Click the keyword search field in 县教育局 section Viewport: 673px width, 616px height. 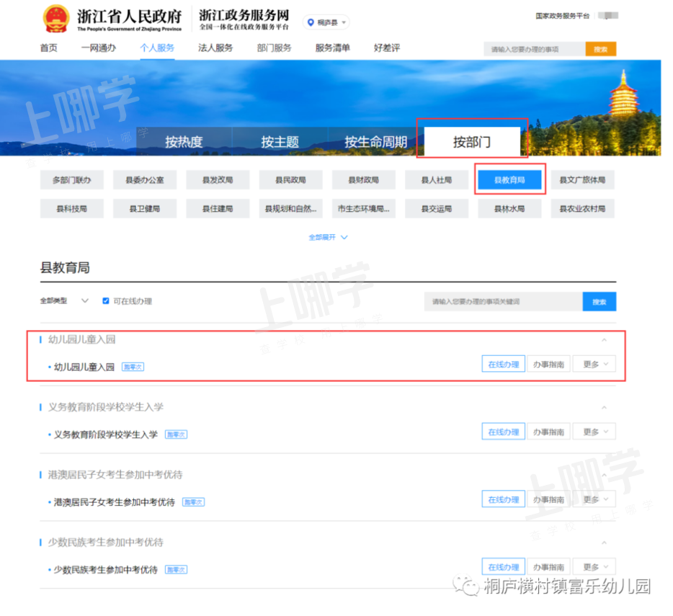point(503,302)
